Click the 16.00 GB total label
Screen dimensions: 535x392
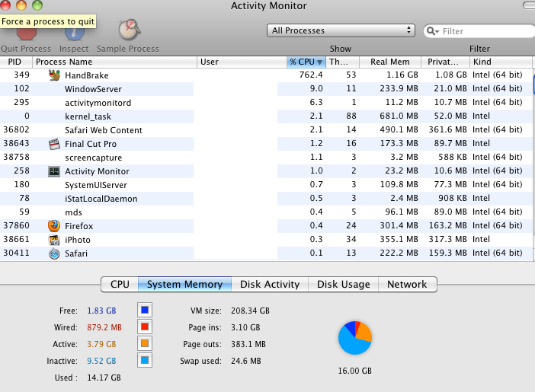pyautogui.click(x=354, y=371)
